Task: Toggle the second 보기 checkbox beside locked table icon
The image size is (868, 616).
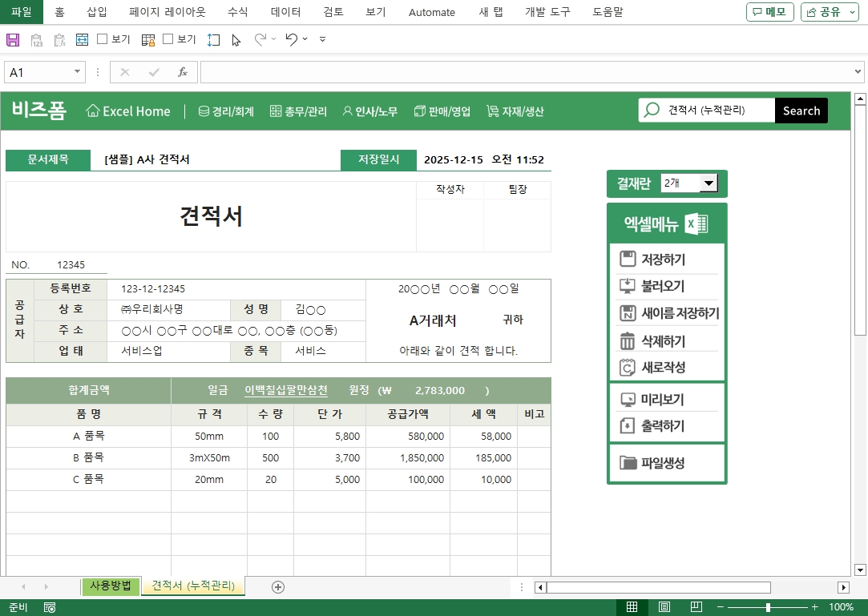Action: click(168, 39)
